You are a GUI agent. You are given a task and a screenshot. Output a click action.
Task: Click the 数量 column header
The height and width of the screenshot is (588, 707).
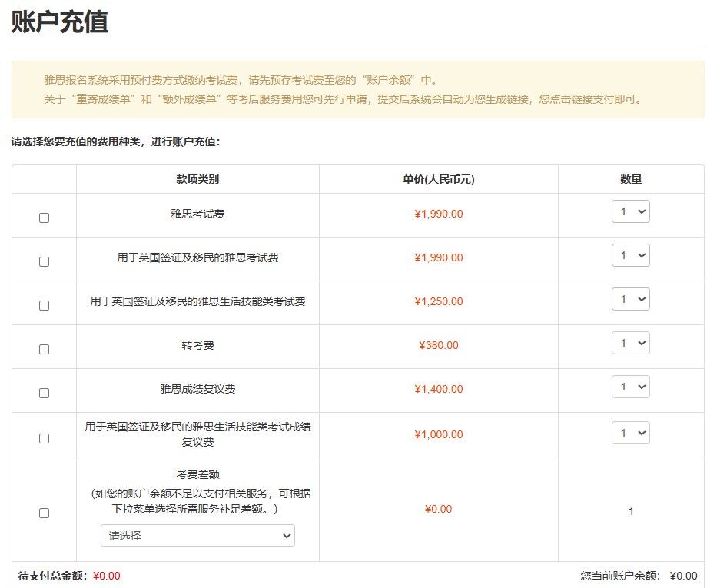pyautogui.click(x=631, y=179)
